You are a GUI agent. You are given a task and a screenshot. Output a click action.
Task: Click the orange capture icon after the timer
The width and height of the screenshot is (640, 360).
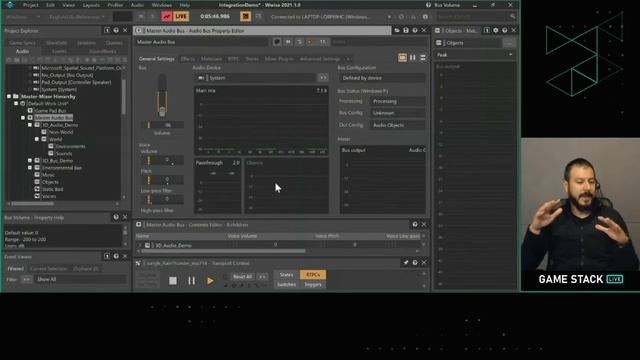coord(245,16)
